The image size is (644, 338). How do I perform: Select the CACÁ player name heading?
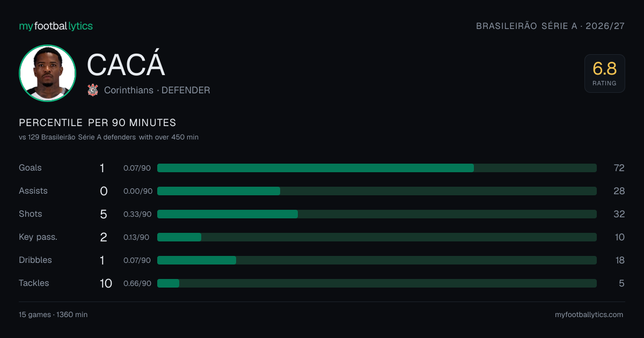click(126, 65)
